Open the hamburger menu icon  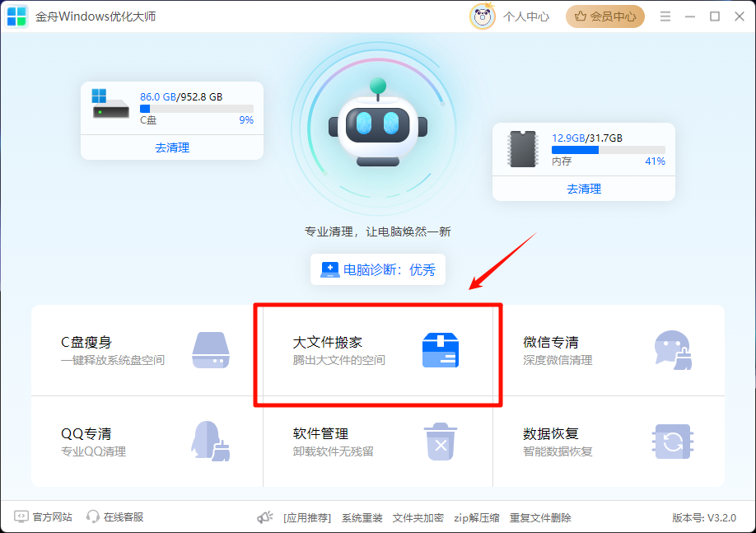665,16
